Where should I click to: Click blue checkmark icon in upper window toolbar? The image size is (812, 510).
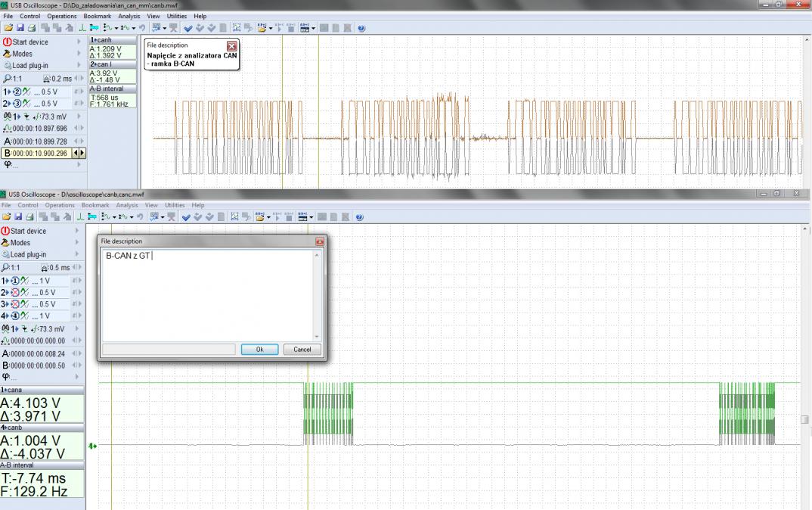pos(188,28)
